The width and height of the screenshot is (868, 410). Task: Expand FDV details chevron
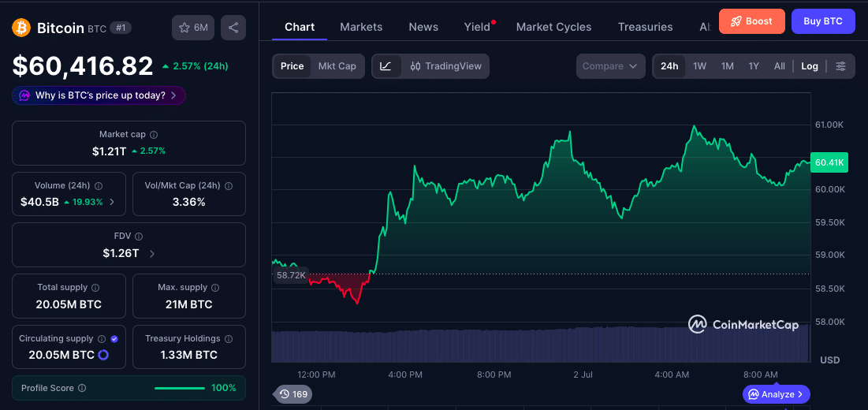point(152,253)
